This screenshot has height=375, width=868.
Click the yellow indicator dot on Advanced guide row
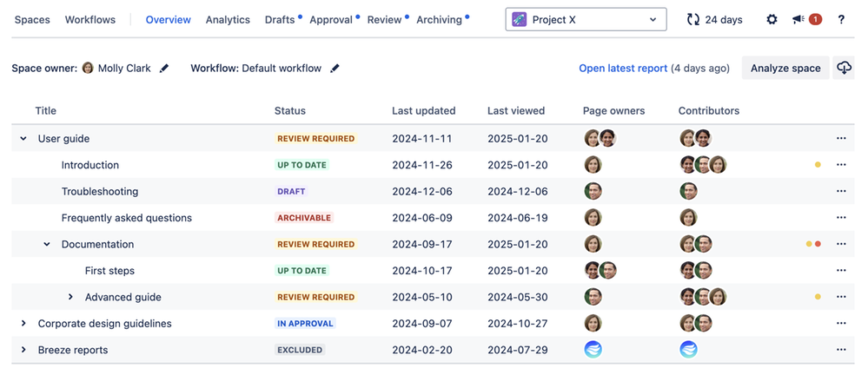pos(818,297)
